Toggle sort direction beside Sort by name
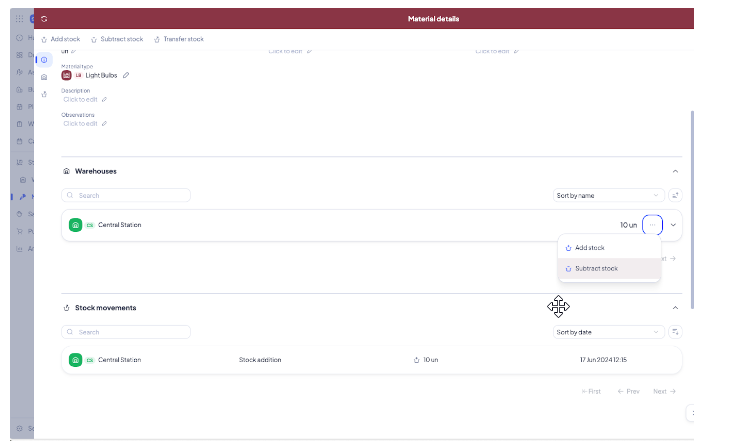The width and height of the screenshot is (744, 448). pos(675,195)
